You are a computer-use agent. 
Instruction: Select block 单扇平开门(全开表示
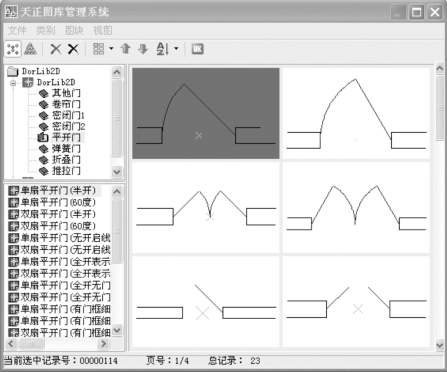pos(59,262)
